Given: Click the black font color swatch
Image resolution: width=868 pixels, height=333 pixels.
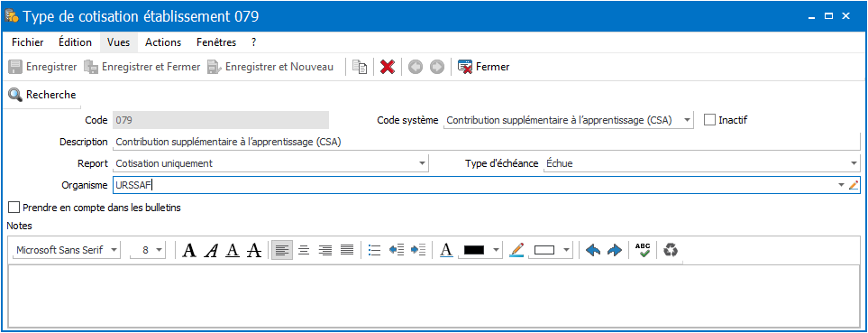Looking at the screenshot, I should (x=474, y=251).
